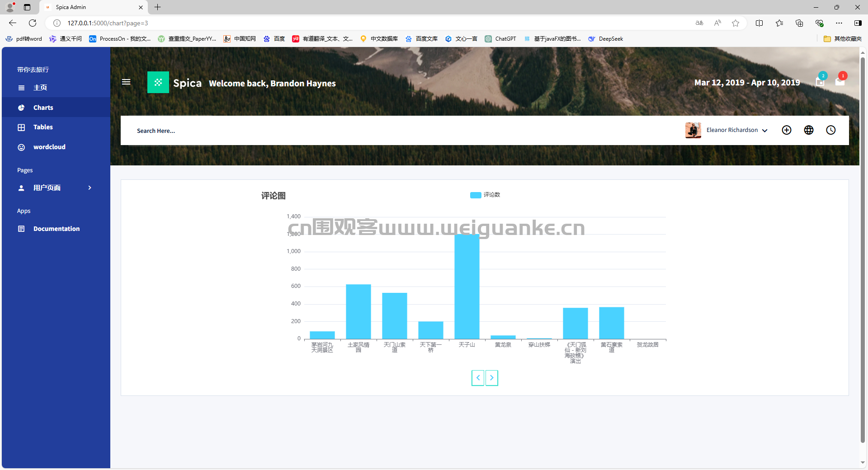The image size is (868, 470).
Task: Go to previous chart page arrow
Action: (478, 378)
